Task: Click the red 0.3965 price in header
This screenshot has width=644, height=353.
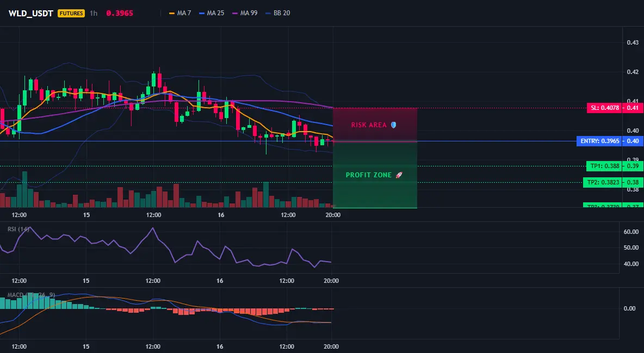Action: tap(120, 13)
